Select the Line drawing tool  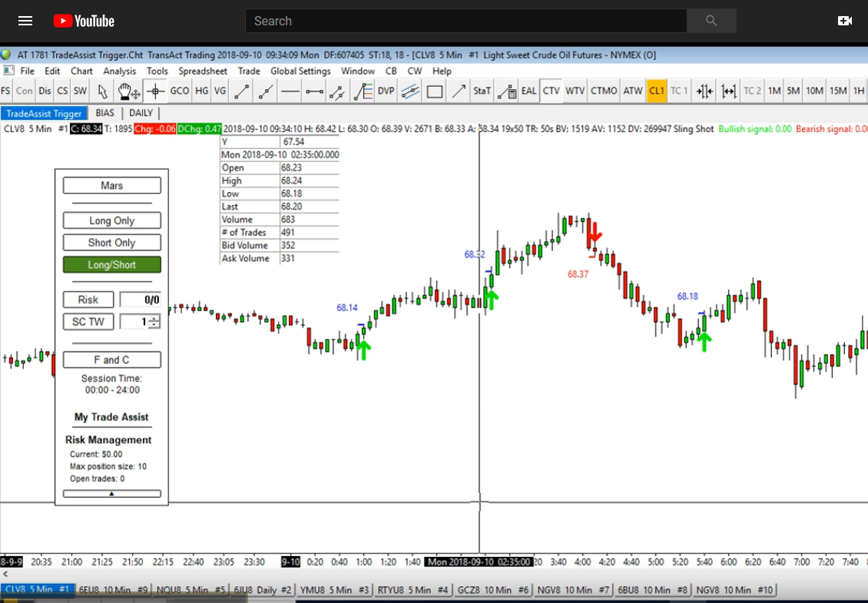pyautogui.click(x=241, y=91)
